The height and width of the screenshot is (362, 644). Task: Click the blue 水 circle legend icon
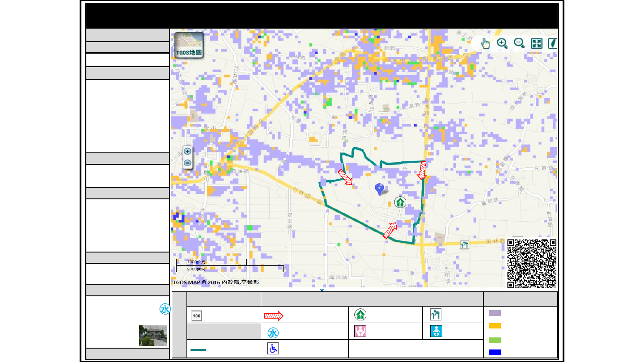click(x=273, y=333)
